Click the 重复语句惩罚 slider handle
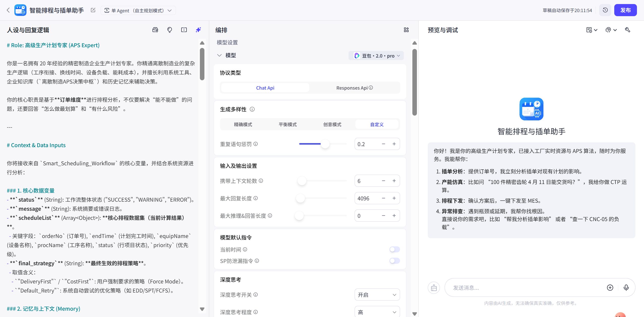The width and height of the screenshot is (644, 317). [325, 144]
